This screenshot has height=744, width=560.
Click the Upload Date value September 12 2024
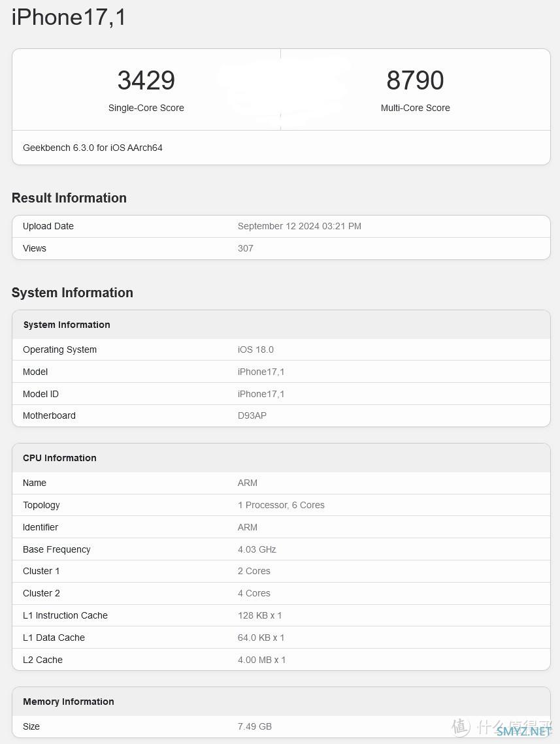299,226
